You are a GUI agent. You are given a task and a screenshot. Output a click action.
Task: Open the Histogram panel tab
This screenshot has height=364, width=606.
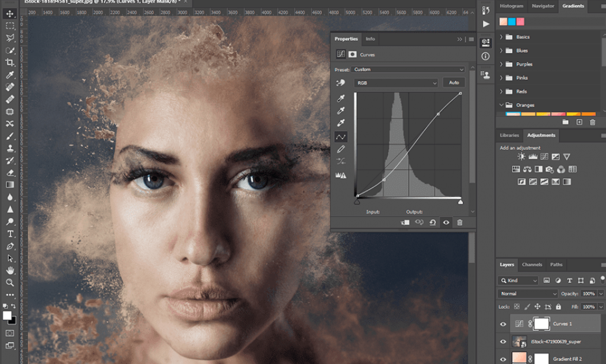point(511,7)
